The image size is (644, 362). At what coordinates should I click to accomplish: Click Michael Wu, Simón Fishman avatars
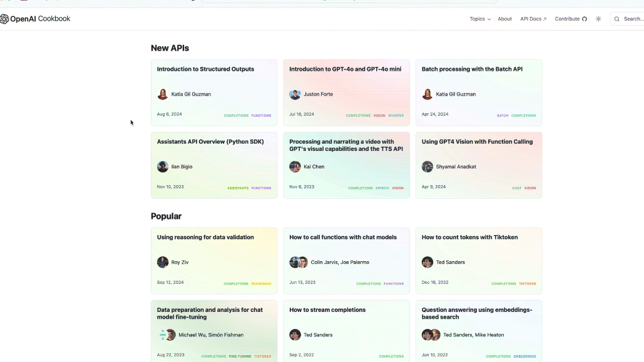tap(166, 335)
